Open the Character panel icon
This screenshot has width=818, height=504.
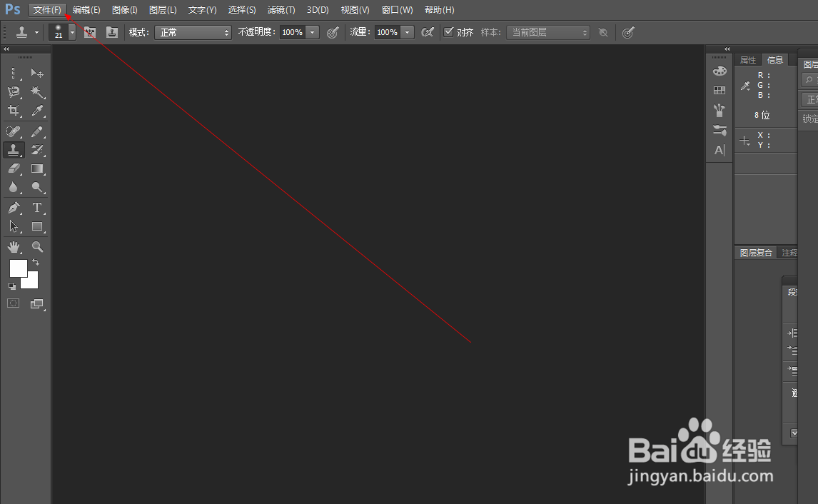[719, 150]
